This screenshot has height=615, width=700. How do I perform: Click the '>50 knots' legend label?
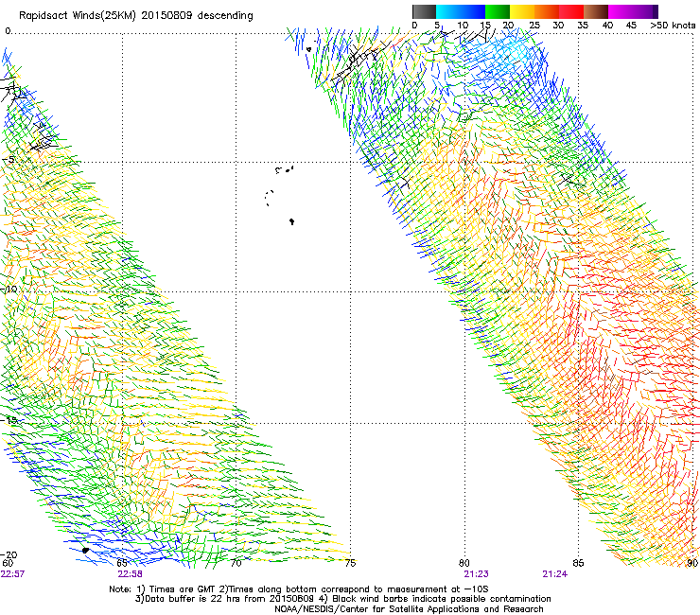673,26
